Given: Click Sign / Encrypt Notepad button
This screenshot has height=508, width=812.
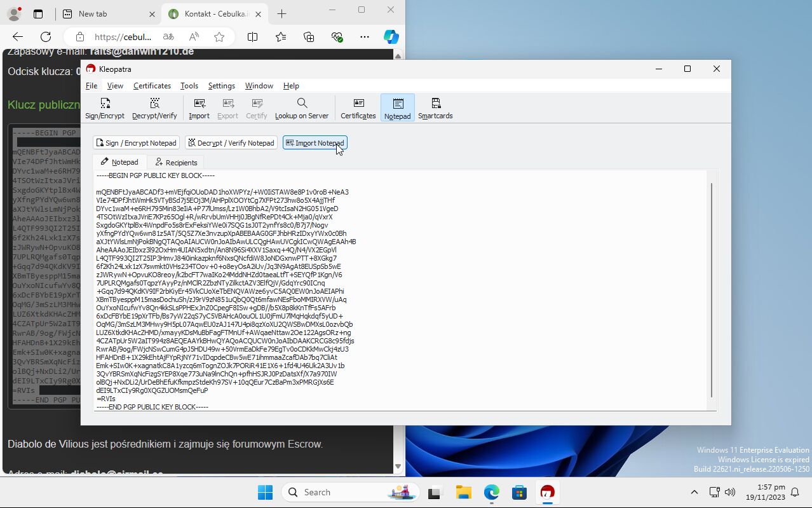Looking at the screenshot, I should coord(136,143).
